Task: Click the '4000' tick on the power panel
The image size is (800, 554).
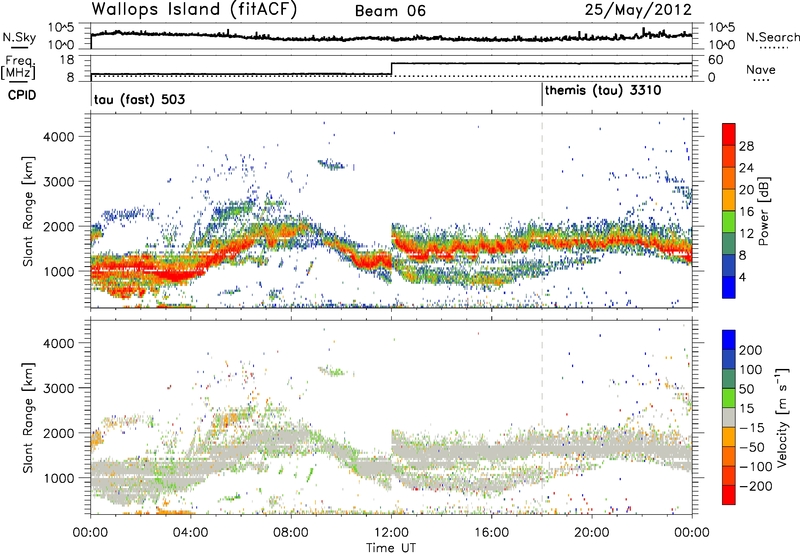Action: click(x=58, y=137)
